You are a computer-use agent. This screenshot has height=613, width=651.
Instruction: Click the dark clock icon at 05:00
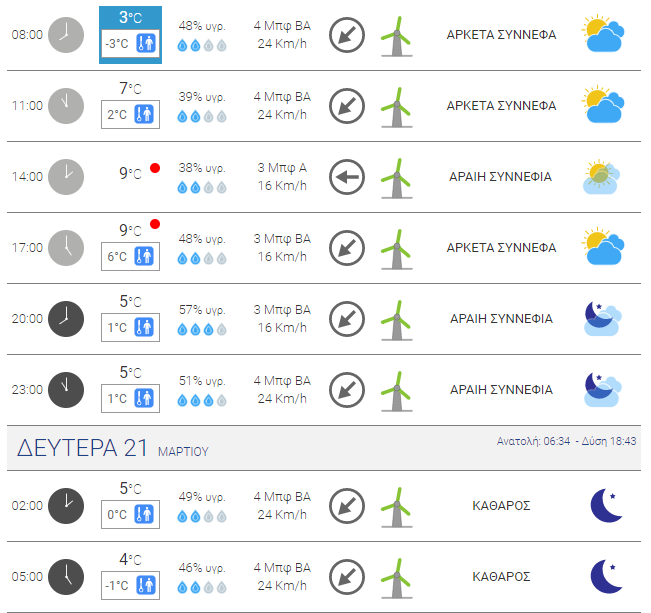(66, 577)
